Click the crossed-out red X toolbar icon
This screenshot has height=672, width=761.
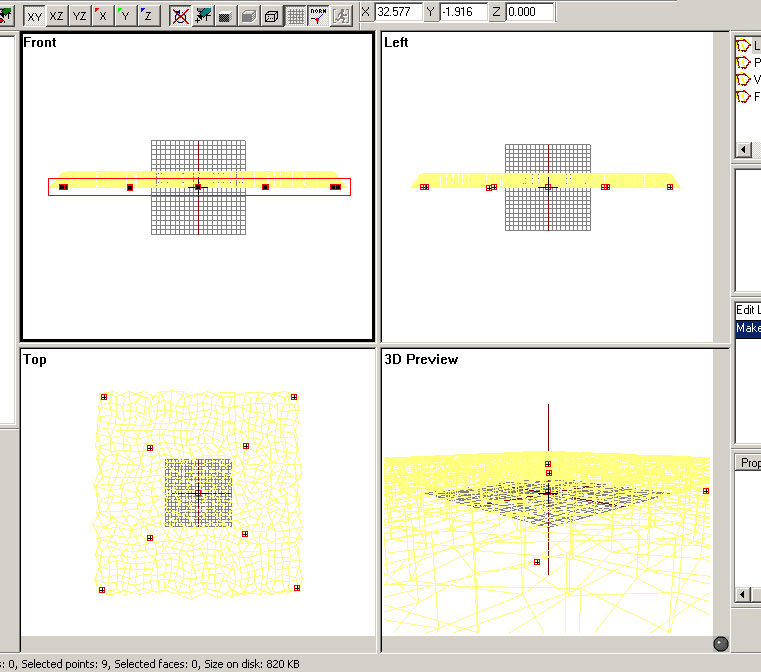(x=180, y=15)
